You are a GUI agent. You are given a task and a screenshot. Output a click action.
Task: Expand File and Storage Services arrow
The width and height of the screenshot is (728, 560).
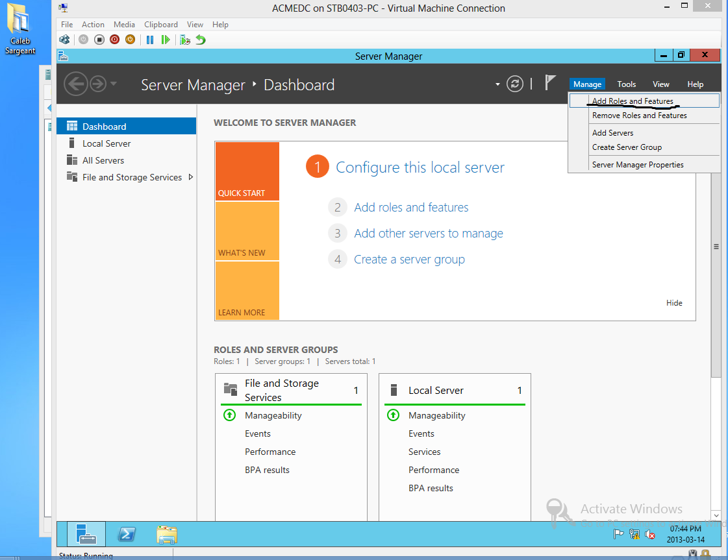pos(191,177)
